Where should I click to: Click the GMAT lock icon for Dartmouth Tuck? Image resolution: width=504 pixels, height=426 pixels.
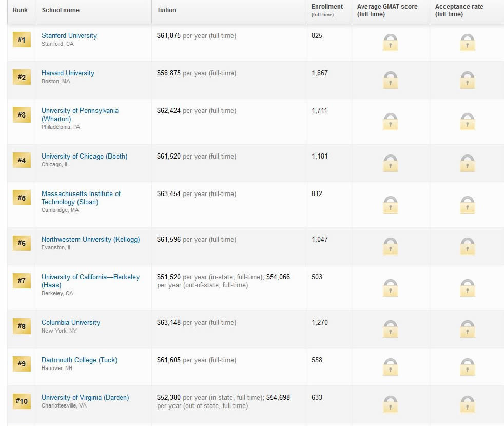coord(391,367)
